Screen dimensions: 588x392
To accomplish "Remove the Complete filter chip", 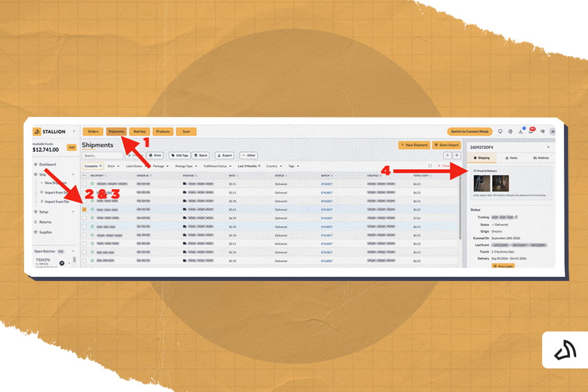I will 101,166.
